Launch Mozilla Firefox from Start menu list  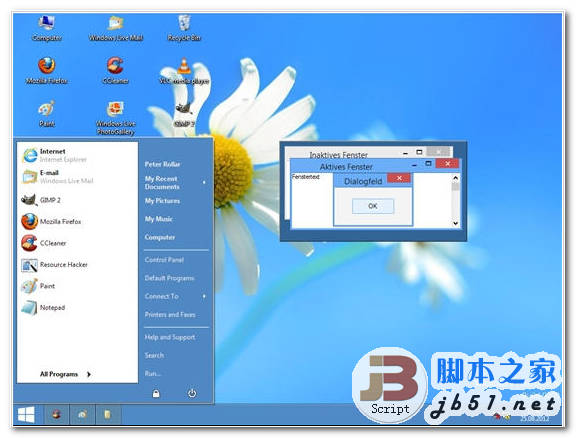click(51, 222)
